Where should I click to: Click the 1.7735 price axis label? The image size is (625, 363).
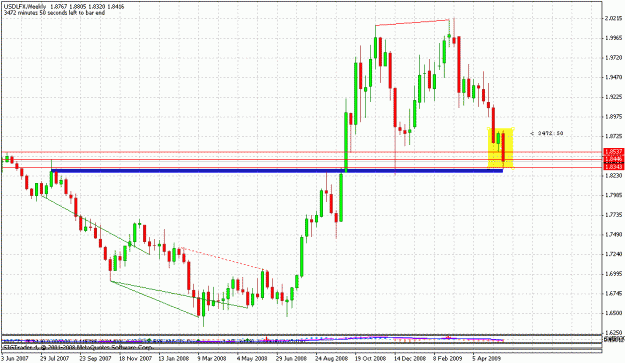point(613,215)
